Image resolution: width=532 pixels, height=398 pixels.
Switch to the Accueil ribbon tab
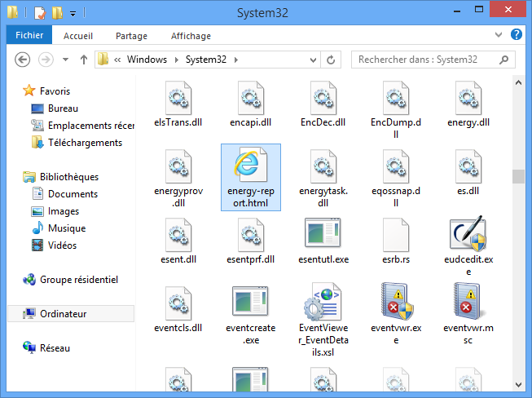[78, 36]
